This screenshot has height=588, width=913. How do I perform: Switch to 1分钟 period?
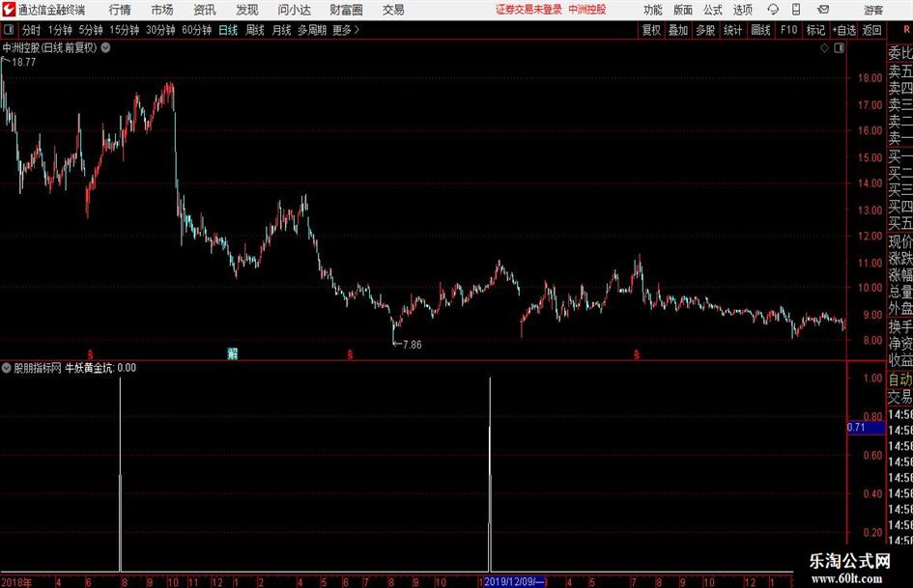pyautogui.click(x=60, y=30)
